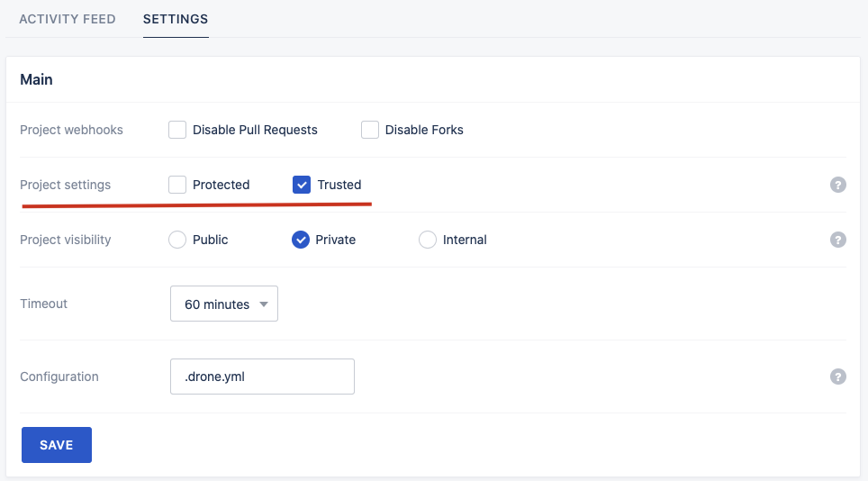Image resolution: width=868 pixels, height=481 pixels.
Task: Click help icon for Project settings
Action: coord(837,185)
